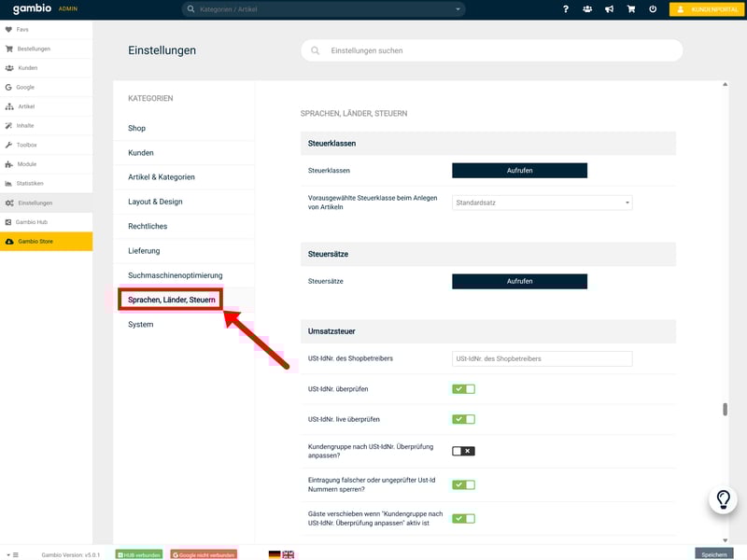The width and height of the screenshot is (747, 560).
Task: Click the users group icon in header
Action: [587, 9]
